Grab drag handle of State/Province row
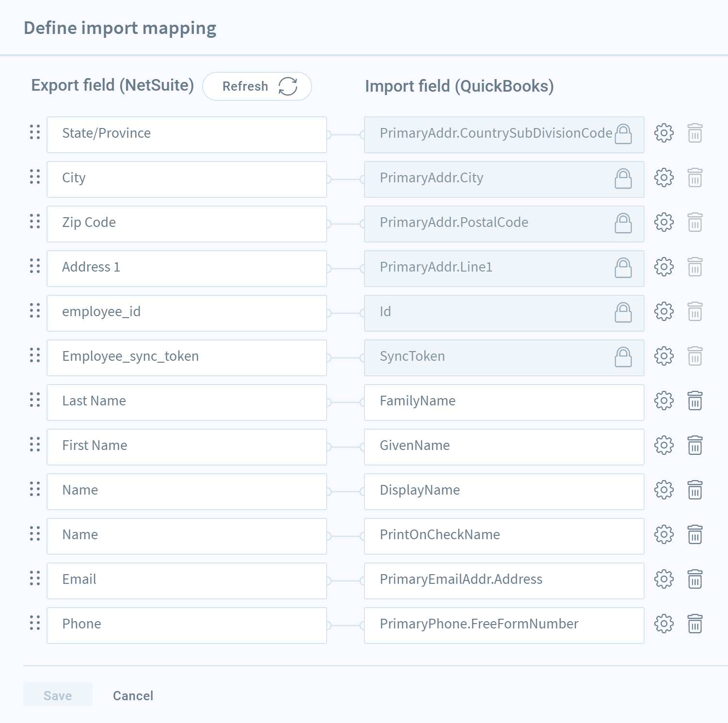The image size is (728, 723). [35, 132]
